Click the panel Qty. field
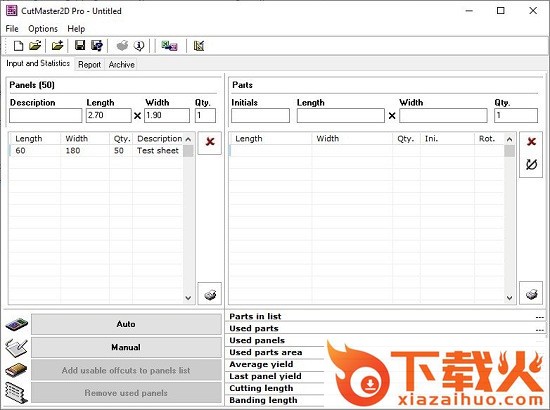The height and width of the screenshot is (410, 550). click(x=205, y=115)
